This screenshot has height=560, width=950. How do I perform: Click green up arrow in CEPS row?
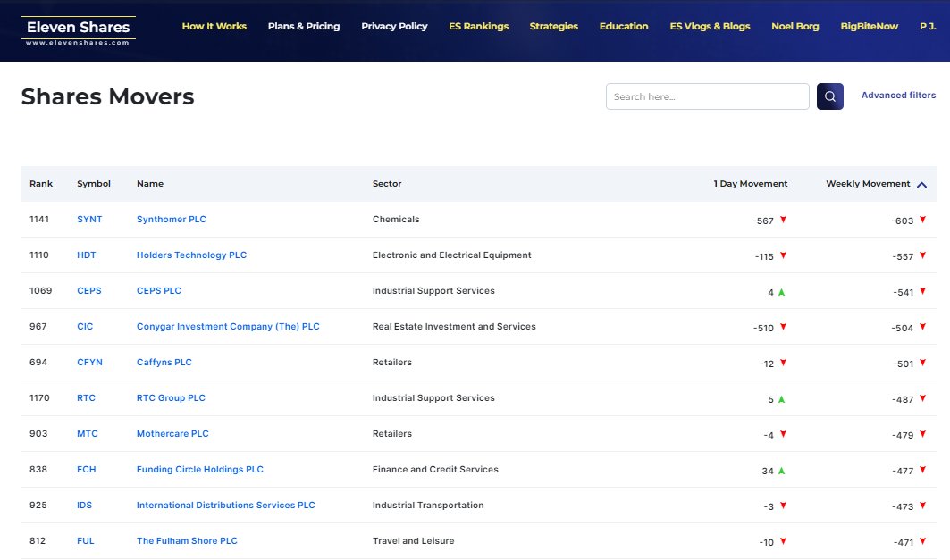click(x=781, y=292)
